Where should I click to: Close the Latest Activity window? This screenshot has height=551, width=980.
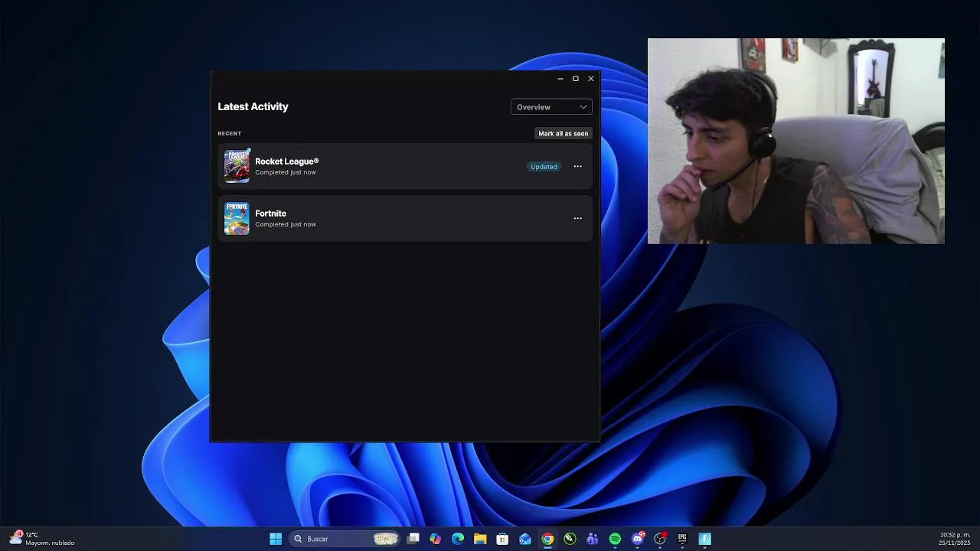(591, 78)
